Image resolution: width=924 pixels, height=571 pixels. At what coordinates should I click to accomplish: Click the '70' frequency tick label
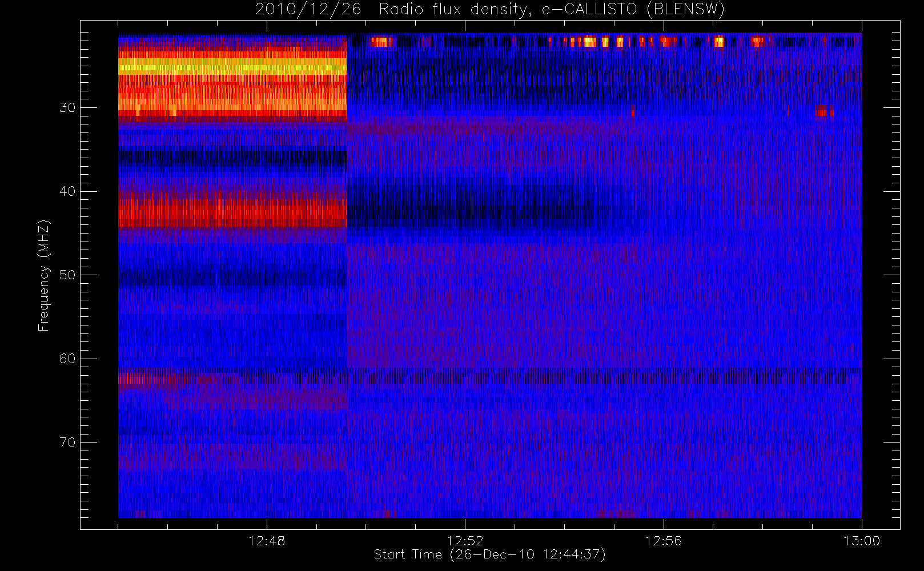67,443
